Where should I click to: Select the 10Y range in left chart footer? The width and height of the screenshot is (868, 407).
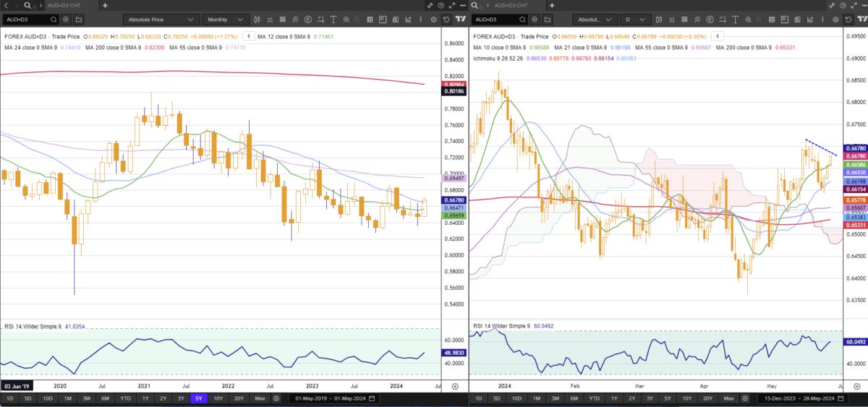[x=218, y=398]
